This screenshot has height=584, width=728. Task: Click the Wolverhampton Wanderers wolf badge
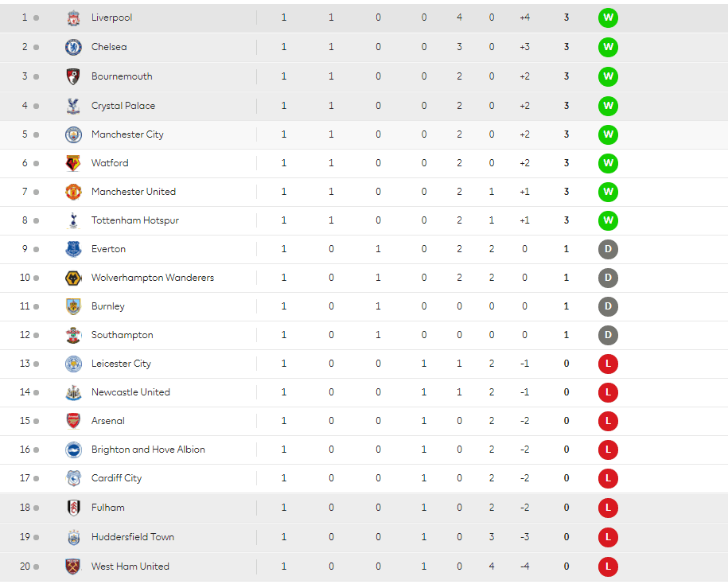73,278
